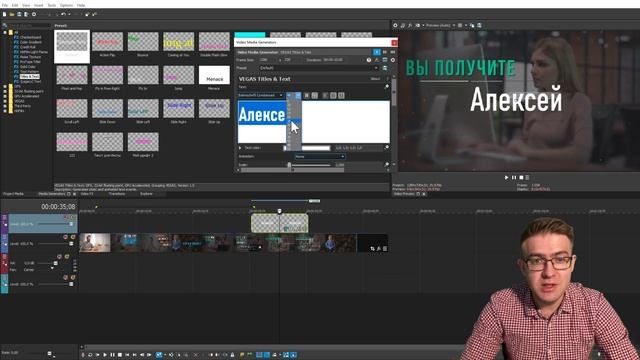640x360 pixels.
Task: Open the Preview (Auto) quality dropdown
Action: pos(441,25)
